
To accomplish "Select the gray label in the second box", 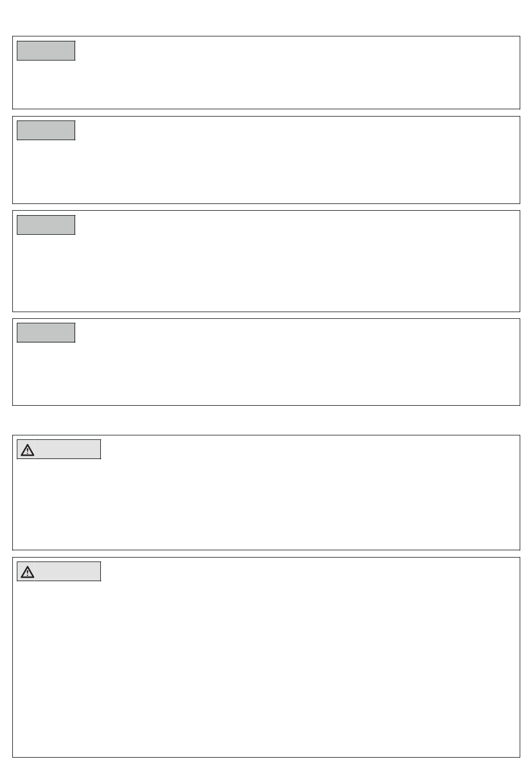I will [46, 130].
